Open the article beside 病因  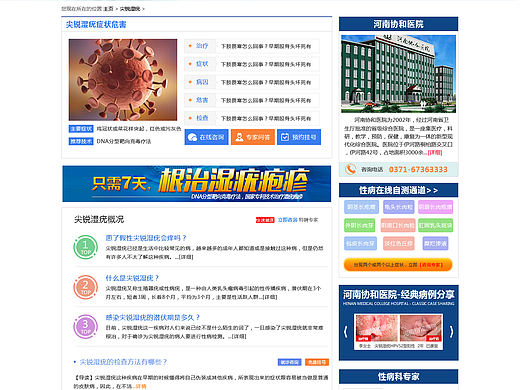coord(266,82)
